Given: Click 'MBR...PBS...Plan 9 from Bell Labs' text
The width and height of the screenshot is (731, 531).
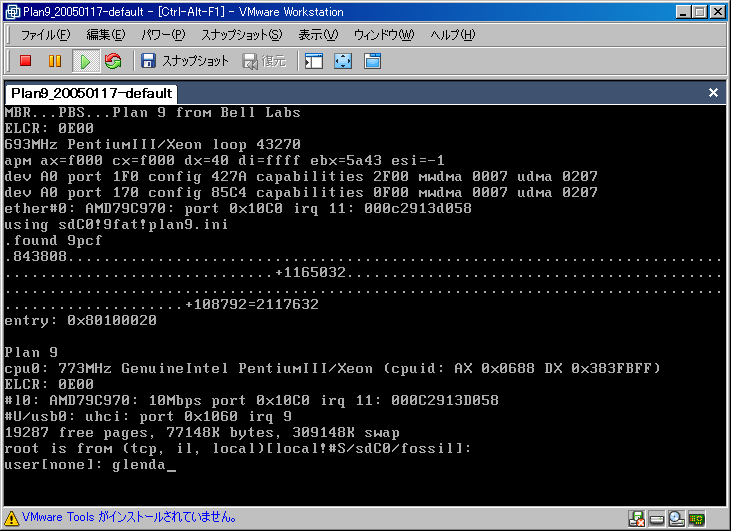Looking at the screenshot, I should coord(152,113).
